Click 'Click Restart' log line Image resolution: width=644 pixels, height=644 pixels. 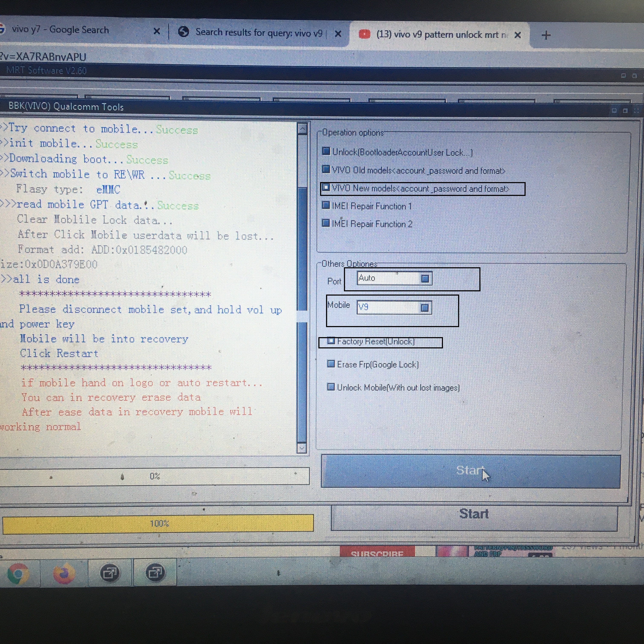pyautogui.click(x=59, y=353)
